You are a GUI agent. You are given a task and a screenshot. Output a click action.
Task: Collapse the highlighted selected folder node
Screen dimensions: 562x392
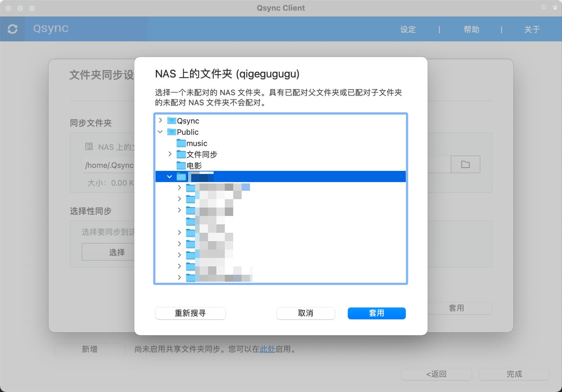(170, 177)
